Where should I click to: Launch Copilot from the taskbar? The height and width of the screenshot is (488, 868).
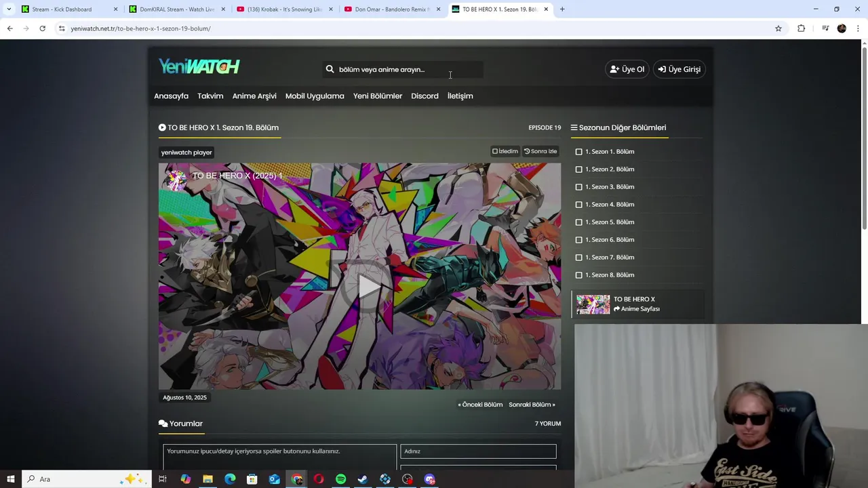185,479
